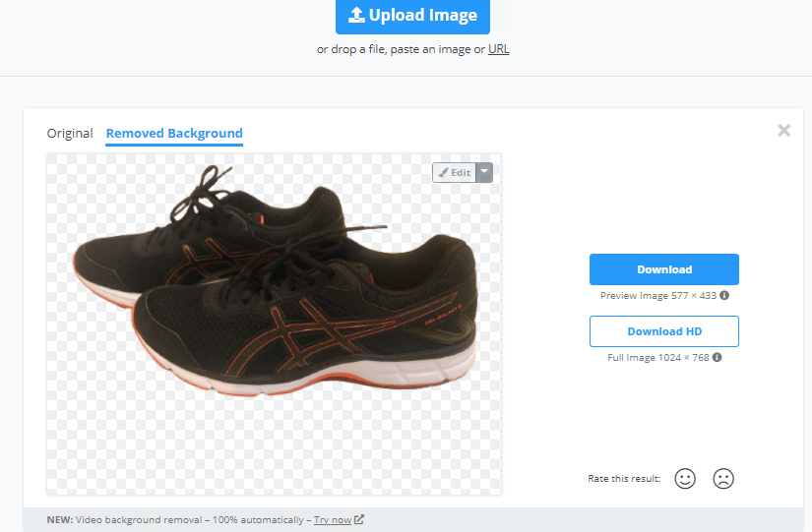Screen dimensions: 812x532
Task: Open the URL link to paste image address
Action: (x=499, y=49)
